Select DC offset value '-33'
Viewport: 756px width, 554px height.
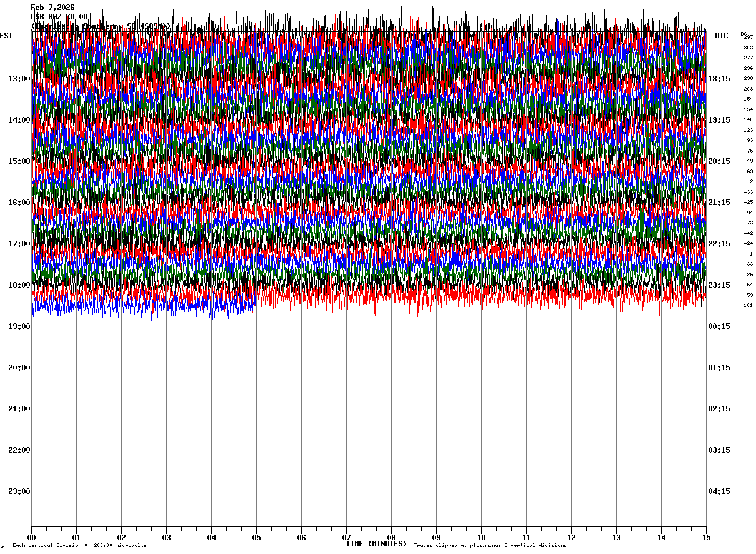pos(748,192)
